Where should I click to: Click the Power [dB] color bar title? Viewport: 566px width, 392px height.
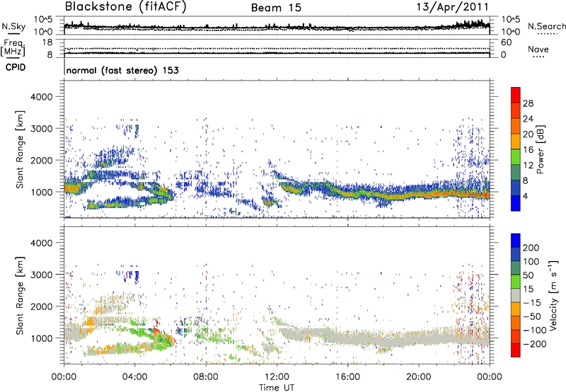tap(540, 149)
